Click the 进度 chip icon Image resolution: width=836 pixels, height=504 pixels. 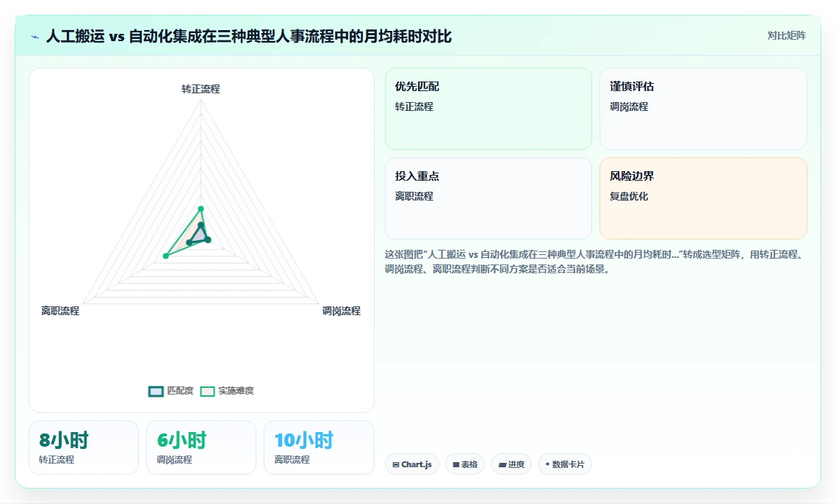coord(502,465)
